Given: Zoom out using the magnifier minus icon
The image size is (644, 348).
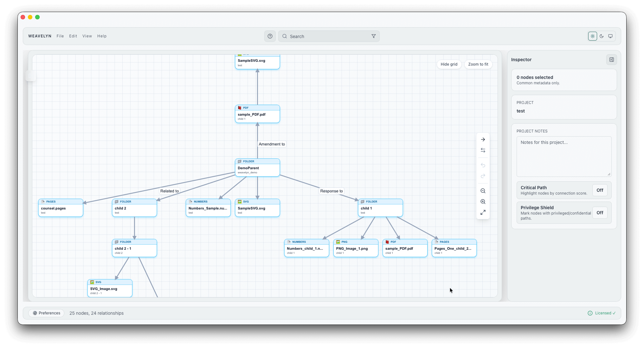Looking at the screenshot, I should click(483, 191).
